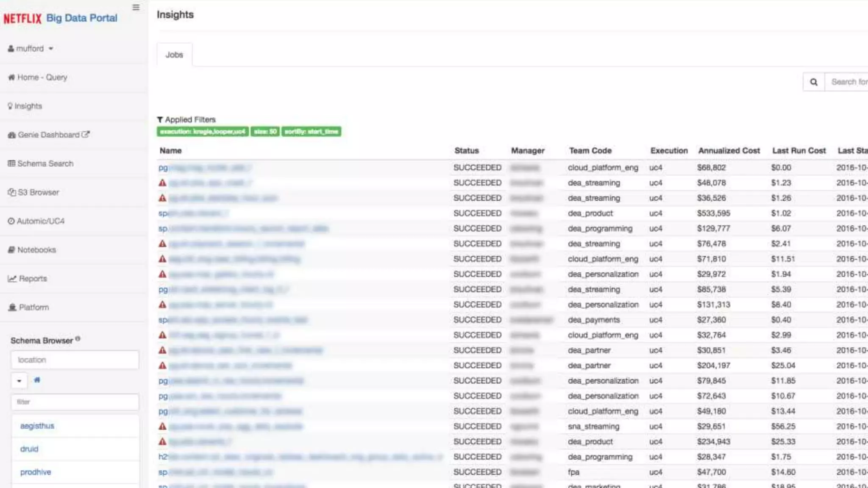Click the funnel icon beside Applied Filters

(160, 120)
